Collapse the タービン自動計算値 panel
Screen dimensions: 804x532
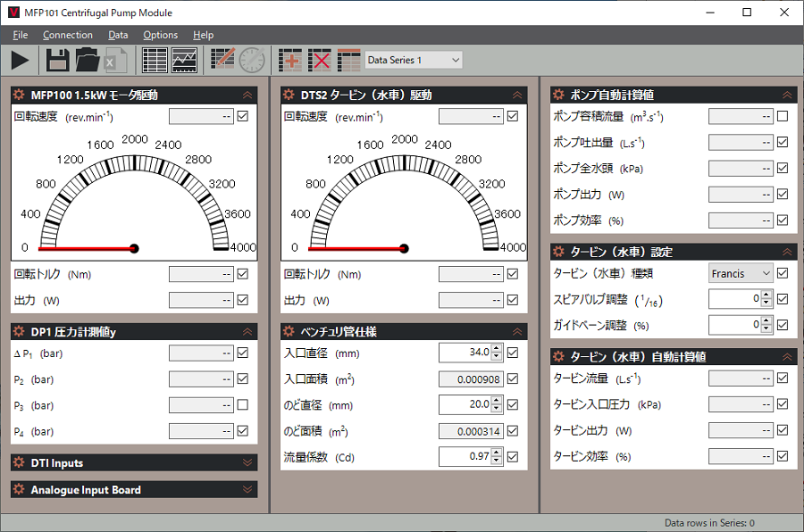pos(787,357)
